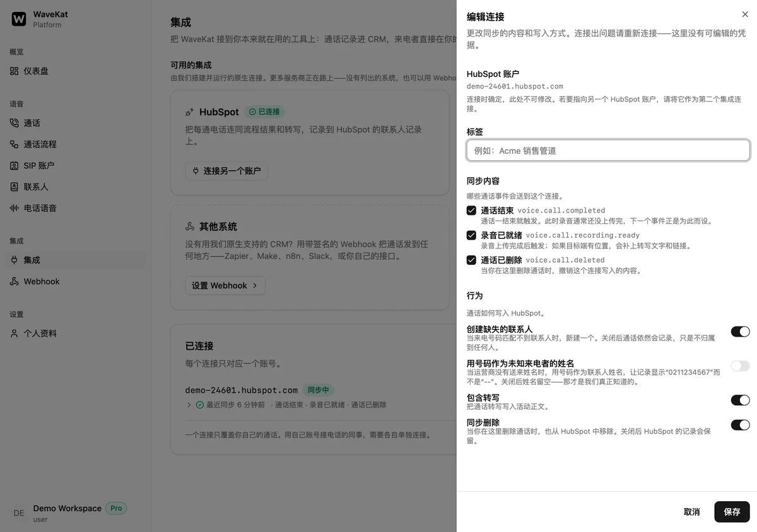The image size is (757, 532).
Task: Click the 标签 text input field
Action: (608, 150)
